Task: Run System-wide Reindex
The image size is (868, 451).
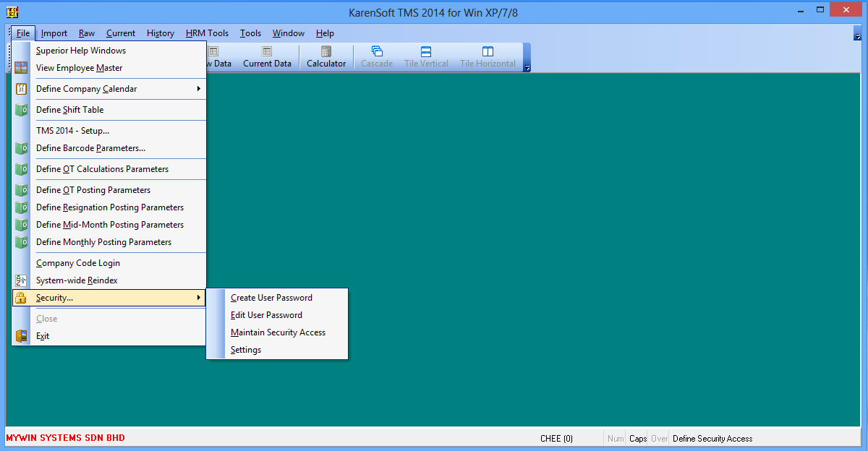Action: (109, 280)
